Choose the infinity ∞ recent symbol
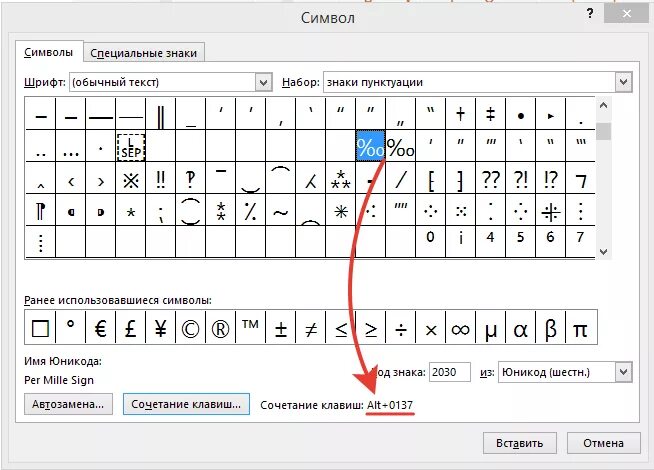This screenshot has height=470, width=654. point(460,328)
